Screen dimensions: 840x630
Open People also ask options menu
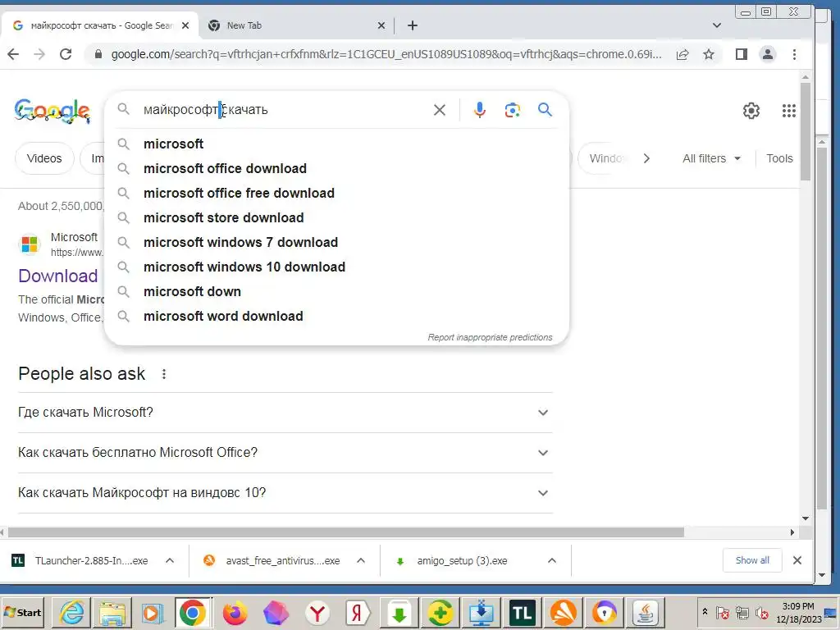point(164,374)
